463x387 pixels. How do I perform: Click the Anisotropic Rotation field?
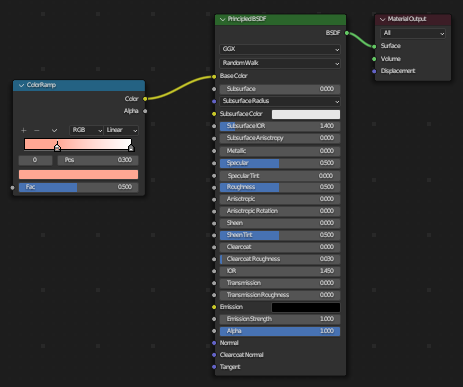[280, 211]
